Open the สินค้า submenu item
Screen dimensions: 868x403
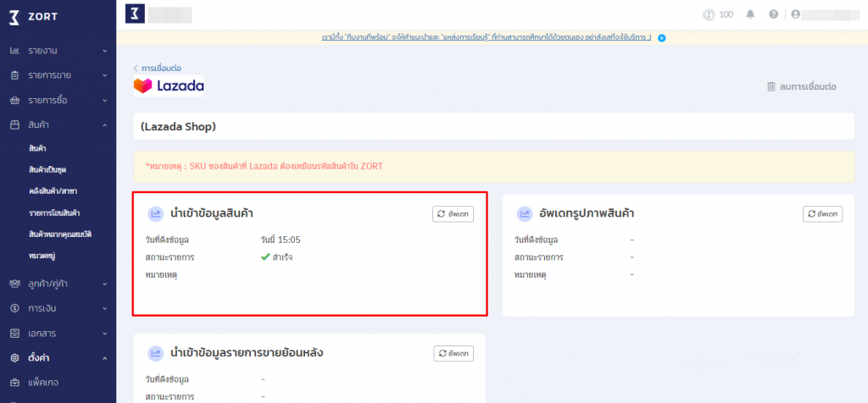(37, 148)
